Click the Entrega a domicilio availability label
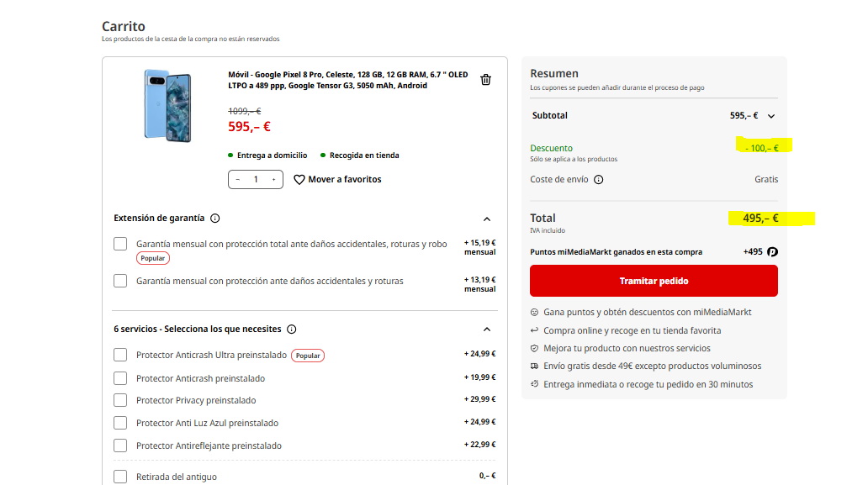Image resolution: width=868 pixels, height=485 pixels. point(272,156)
